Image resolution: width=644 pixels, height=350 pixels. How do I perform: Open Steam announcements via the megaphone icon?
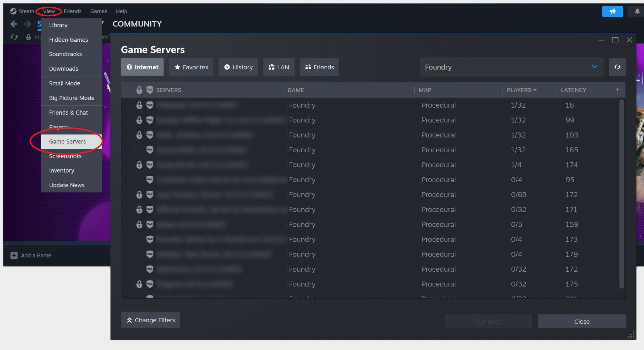point(613,11)
